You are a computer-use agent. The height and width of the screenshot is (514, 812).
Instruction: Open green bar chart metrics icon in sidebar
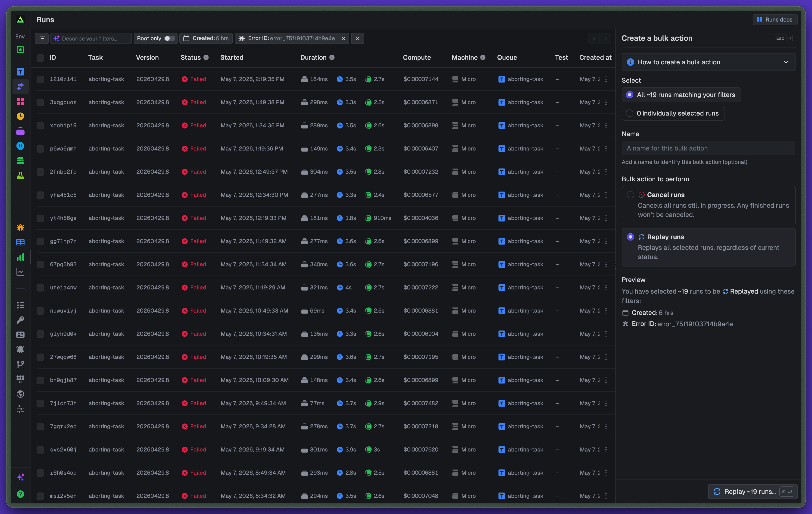tap(20, 257)
